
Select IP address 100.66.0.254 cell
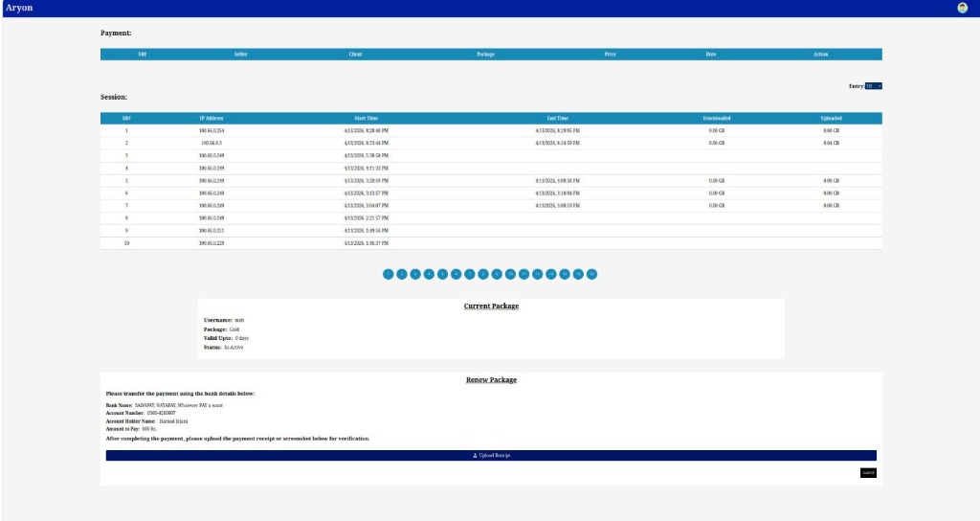(212, 130)
